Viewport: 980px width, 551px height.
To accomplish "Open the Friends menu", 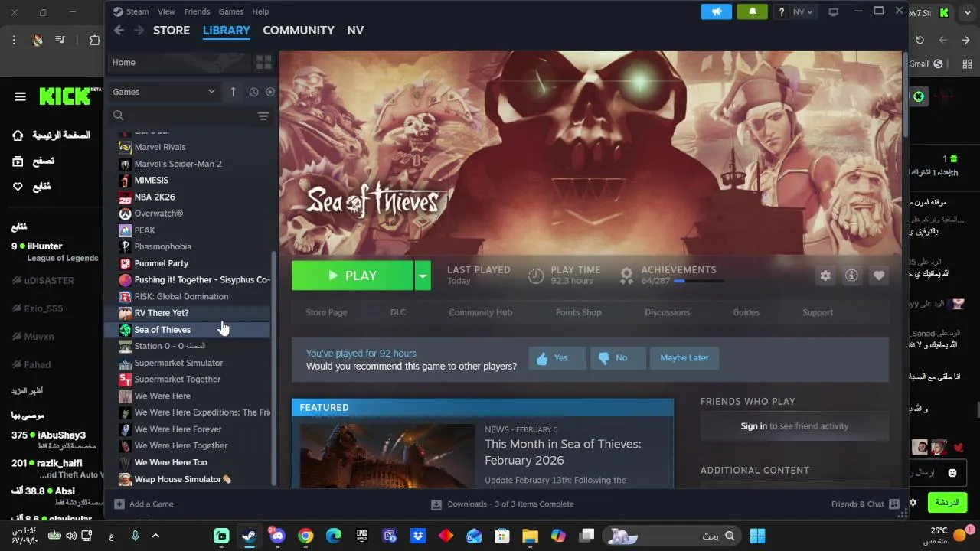I will coord(197,11).
